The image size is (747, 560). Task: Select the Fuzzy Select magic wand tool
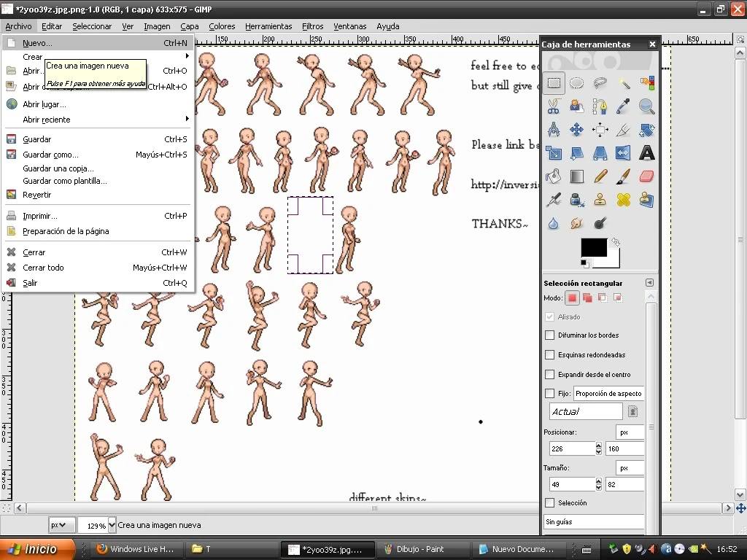click(x=624, y=82)
